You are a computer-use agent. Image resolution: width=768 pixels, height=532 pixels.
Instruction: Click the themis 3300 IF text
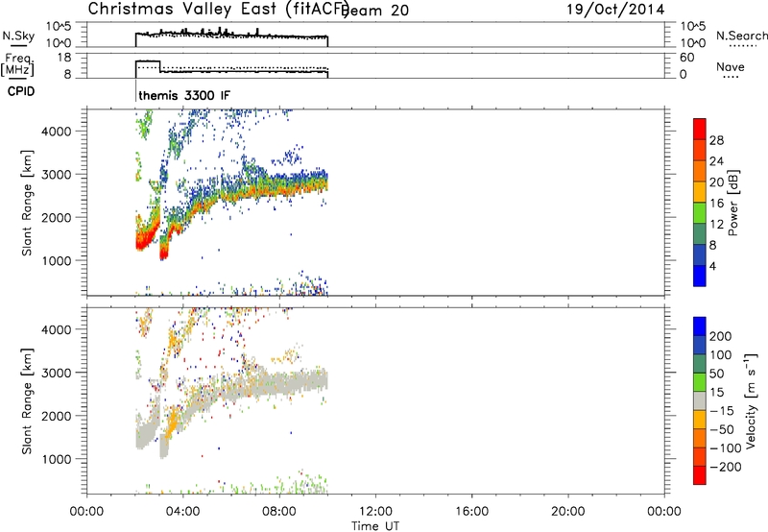(x=184, y=95)
